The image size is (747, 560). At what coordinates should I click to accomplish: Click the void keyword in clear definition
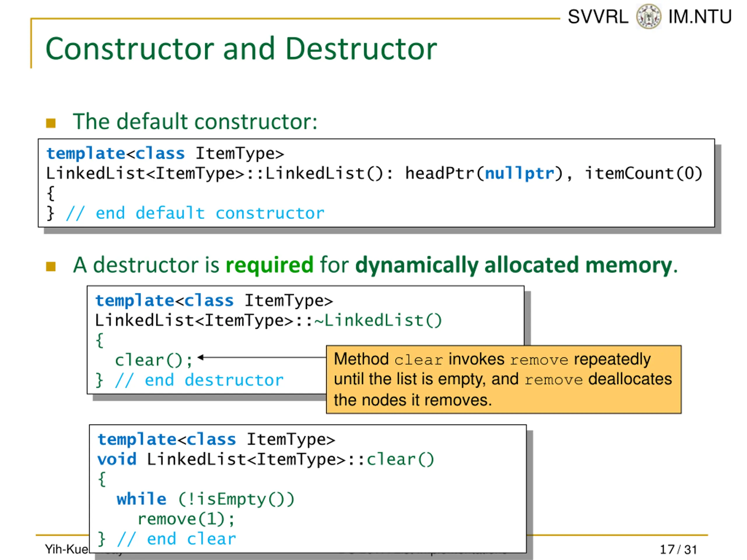(x=117, y=459)
